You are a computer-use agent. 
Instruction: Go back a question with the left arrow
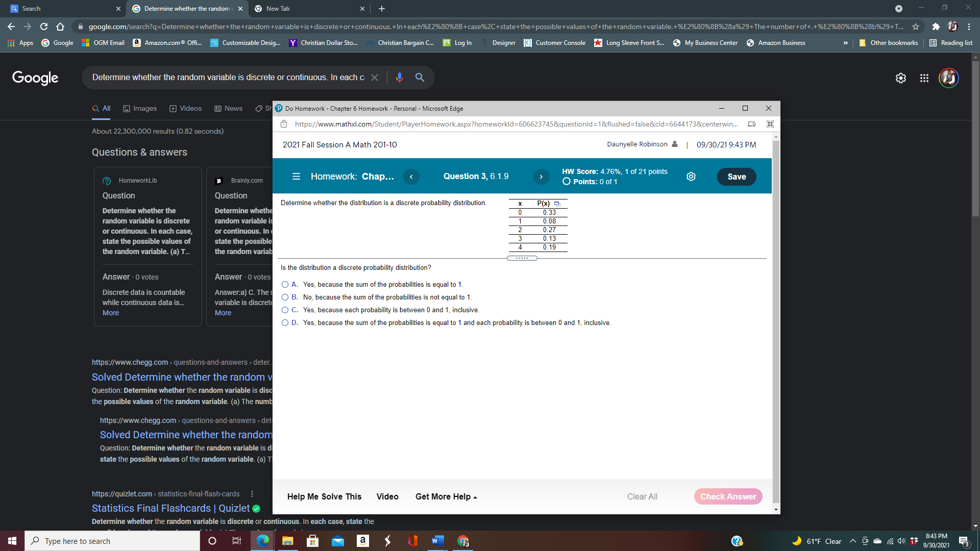[x=411, y=177]
